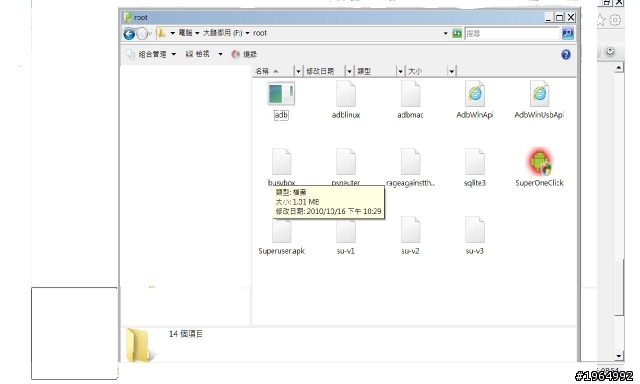640x384 pixels.
Task: Click the 14 個項目 status text
Action: (x=186, y=334)
